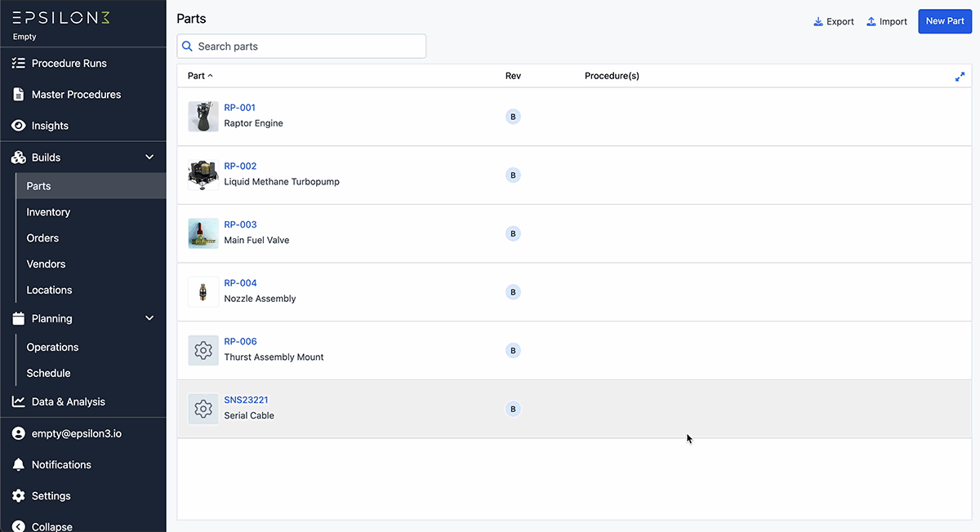Collapse the Builds section
Viewport: 980px width, 532px height.
pos(149,157)
